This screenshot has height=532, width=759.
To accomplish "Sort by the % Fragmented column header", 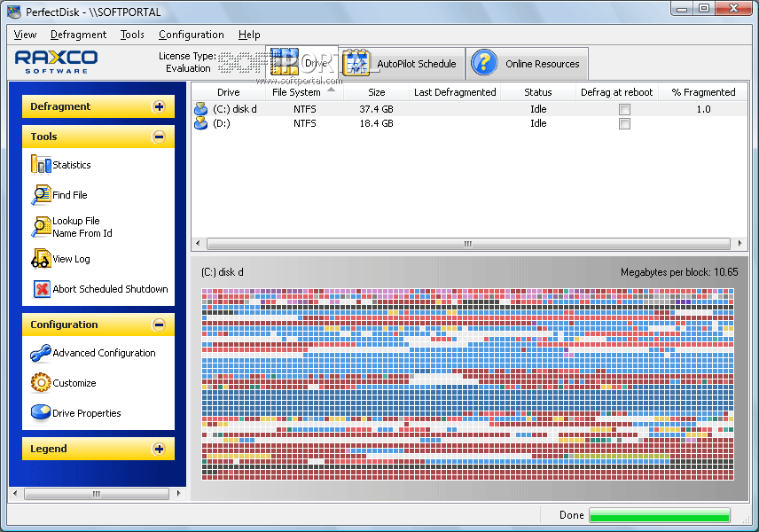I will (x=703, y=92).
